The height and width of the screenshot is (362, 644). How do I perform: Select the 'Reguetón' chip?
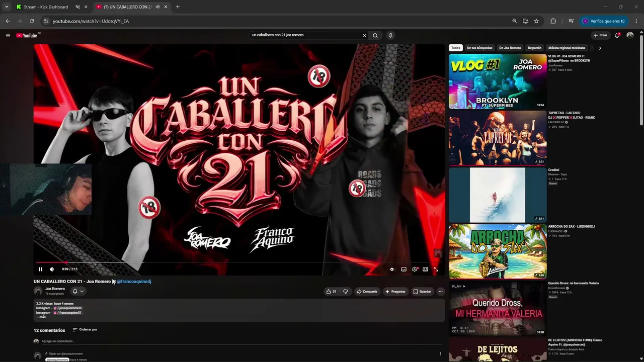[x=534, y=48]
